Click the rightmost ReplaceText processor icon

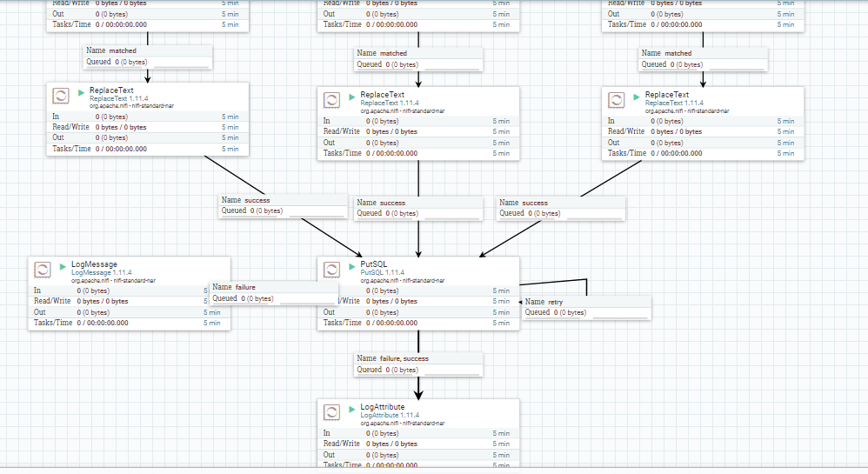(616, 100)
